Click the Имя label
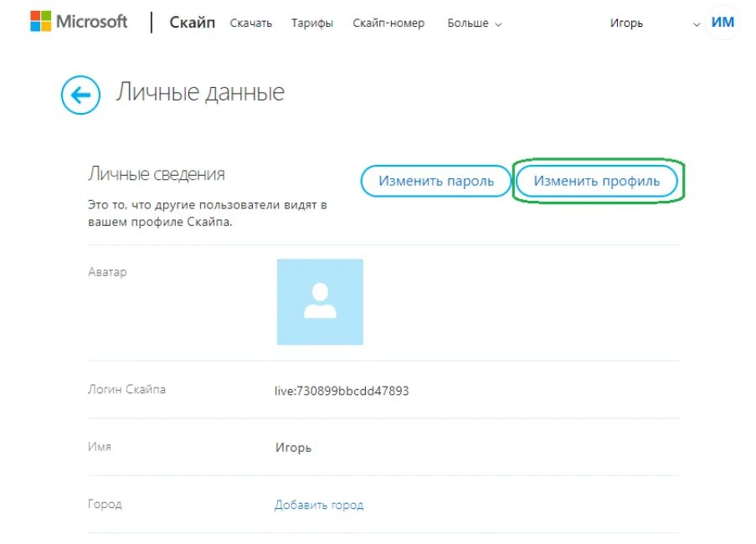Image resolution: width=756 pixels, height=544 pixels. tap(100, 447)
